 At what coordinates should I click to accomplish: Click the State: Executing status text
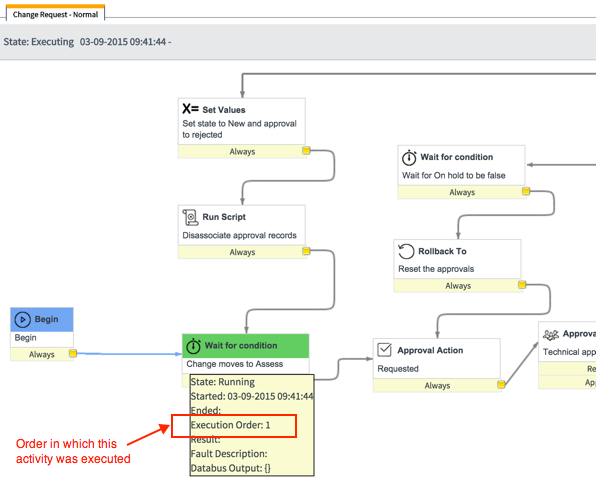pyautogui.click(x=39, y=42)
